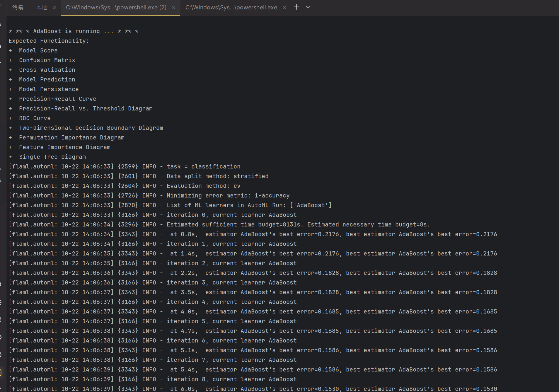Click 'Minimizing error metric: 1-accuracy' line
559x392 pixels.
click(149, 195)
